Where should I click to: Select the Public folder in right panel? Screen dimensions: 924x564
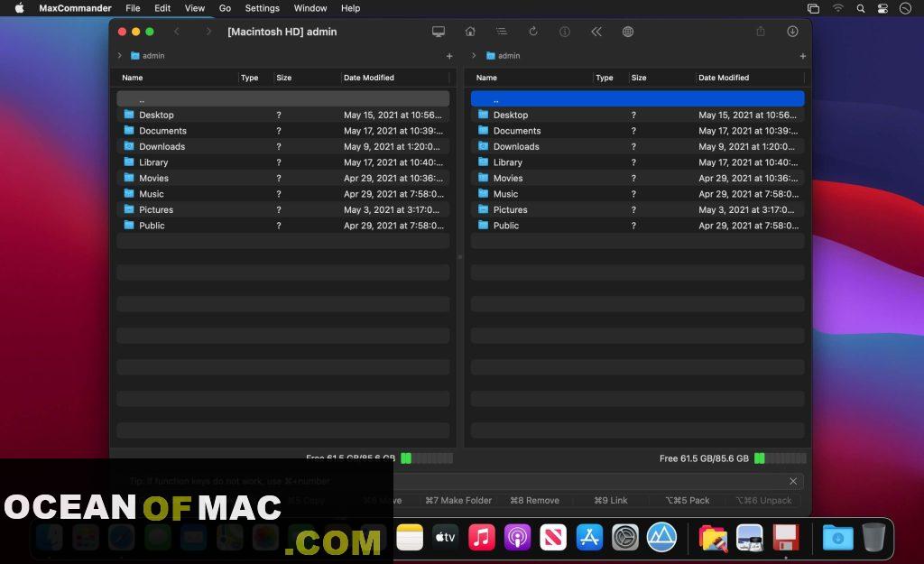click(638, 225)
